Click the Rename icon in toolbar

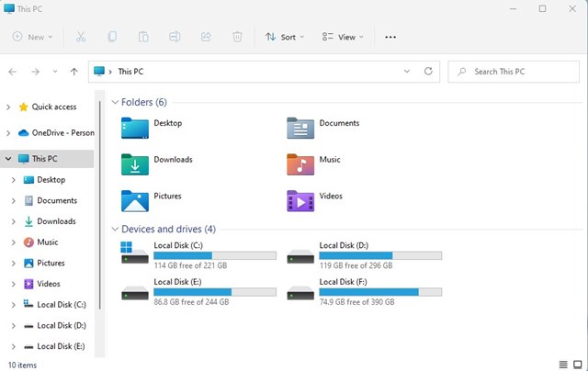175,37
